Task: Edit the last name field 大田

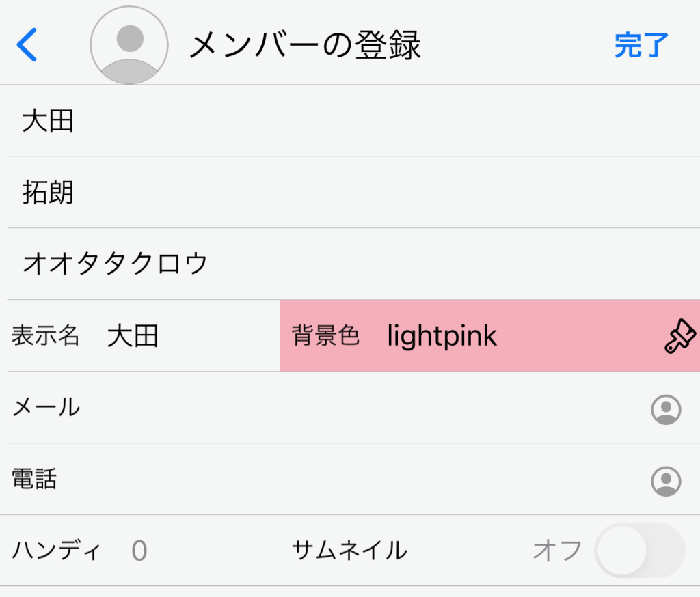Action: [342, 122]
